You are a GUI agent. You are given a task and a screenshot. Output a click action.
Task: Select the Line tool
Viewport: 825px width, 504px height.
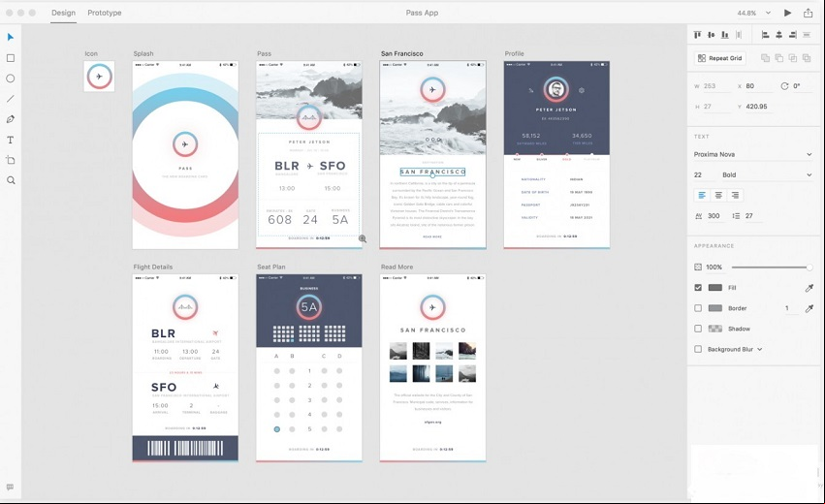[x=11, y=99]
